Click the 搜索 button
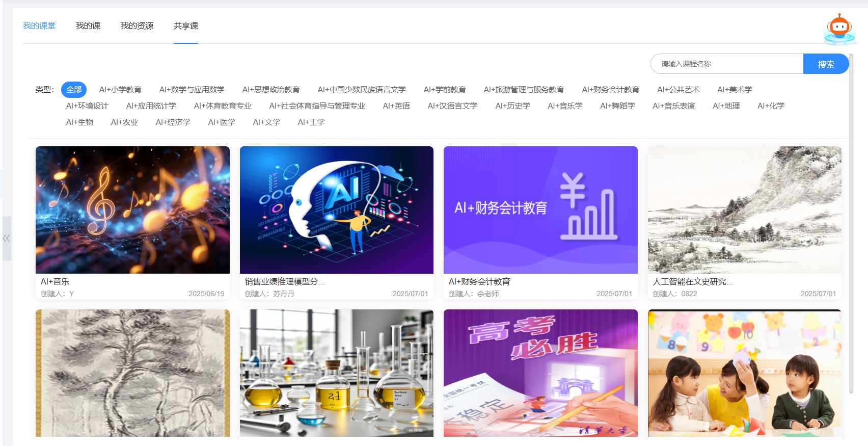868x446 pixels. 825,64
